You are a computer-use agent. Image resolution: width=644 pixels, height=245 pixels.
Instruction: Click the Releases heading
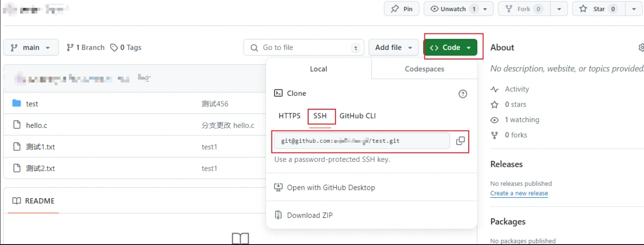[506, 164]
